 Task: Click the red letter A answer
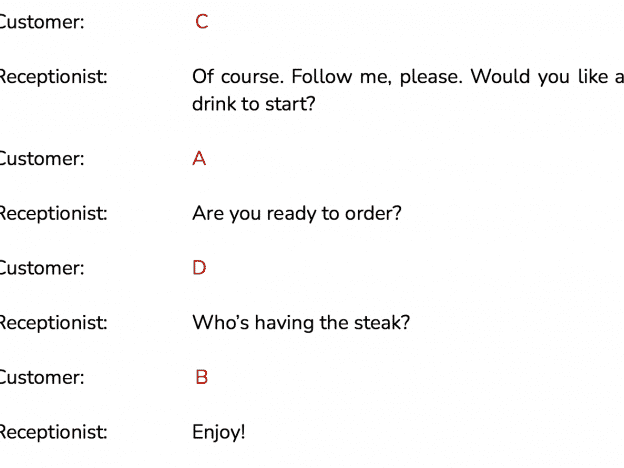click(x=199, y=158)
